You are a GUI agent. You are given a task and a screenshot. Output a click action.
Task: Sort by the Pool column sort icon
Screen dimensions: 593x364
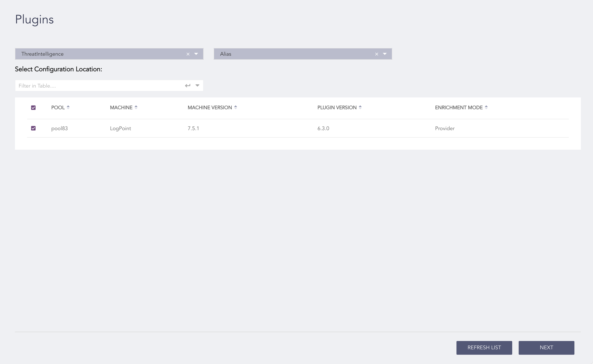[x=68, y=107]
